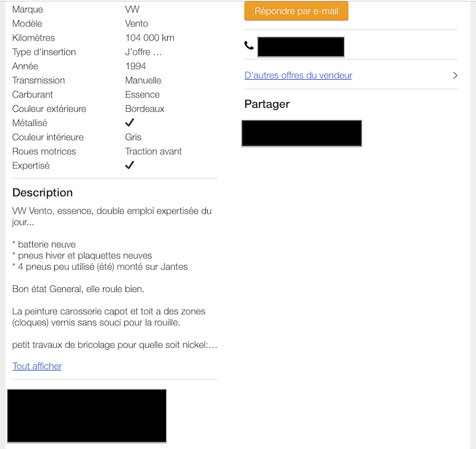Click the Manuelle transmission value
This screenshot has height=449, width=476.
pos(143,80)
